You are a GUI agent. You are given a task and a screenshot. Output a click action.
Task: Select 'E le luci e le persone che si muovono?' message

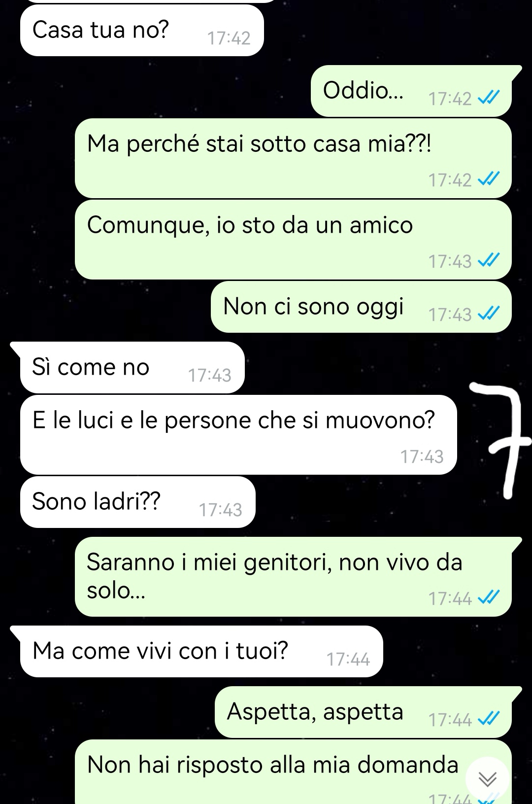coord(238,435)
